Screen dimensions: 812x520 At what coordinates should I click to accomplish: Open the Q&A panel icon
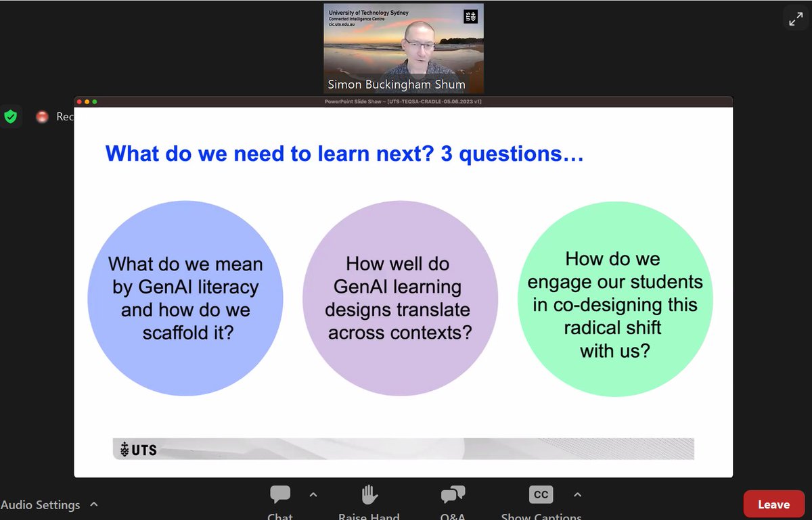[453, 494]
